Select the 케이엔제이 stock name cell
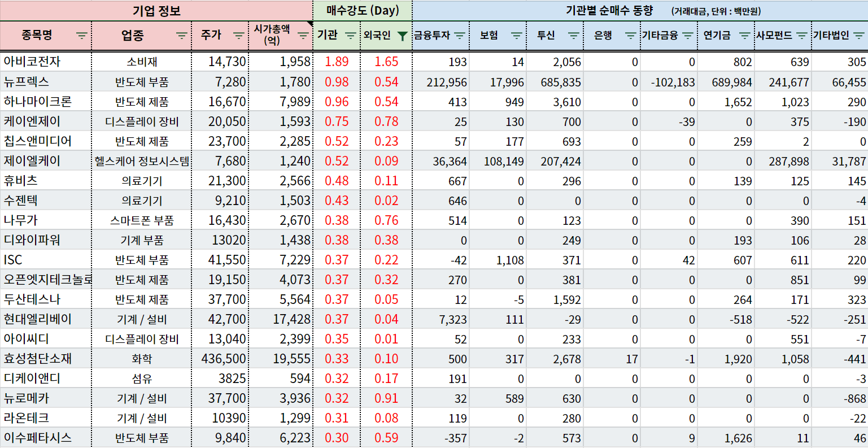The width and height of the screenshot is (868, 448). [x=46, y=121]
